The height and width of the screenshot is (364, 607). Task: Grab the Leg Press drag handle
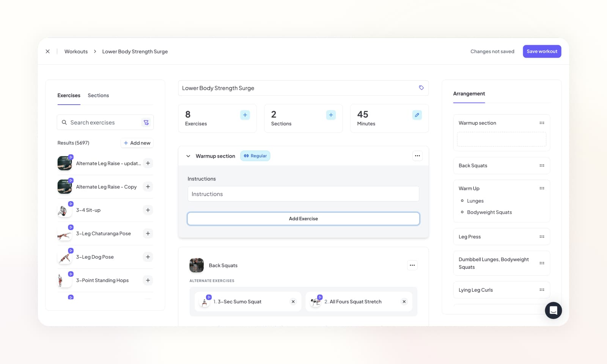coord(542,237)
